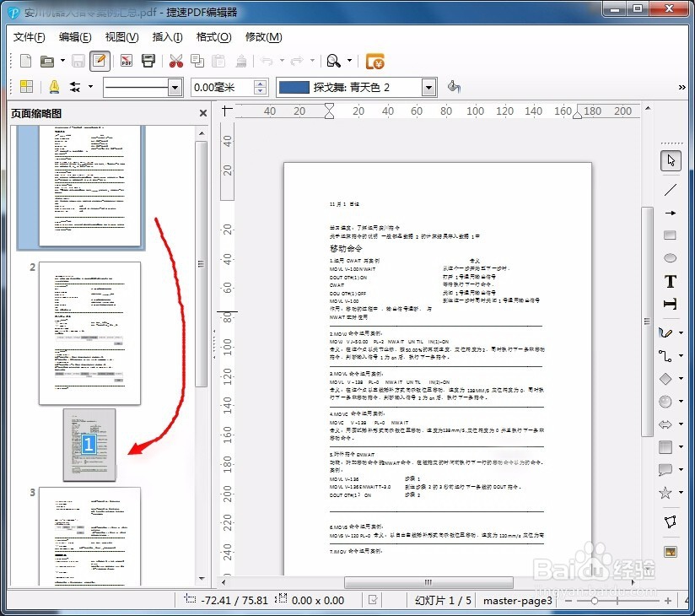
Task: Open the 视图(V) menu
Action: [121, 37]
